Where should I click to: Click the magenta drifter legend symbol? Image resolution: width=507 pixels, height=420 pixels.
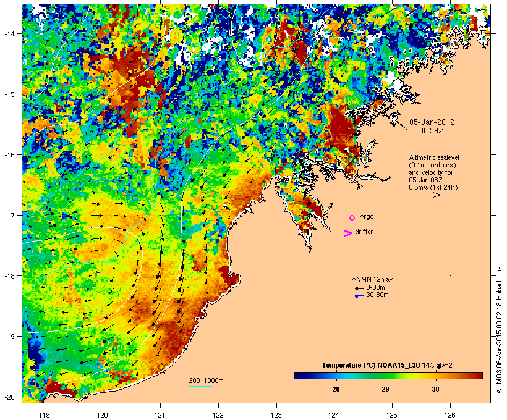click(x=348, y=233)
